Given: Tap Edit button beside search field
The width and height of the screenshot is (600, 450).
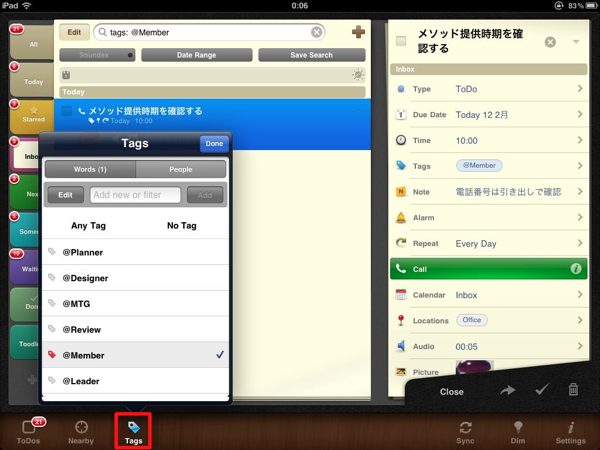Looking at the screenshot, I should point(74,32).
